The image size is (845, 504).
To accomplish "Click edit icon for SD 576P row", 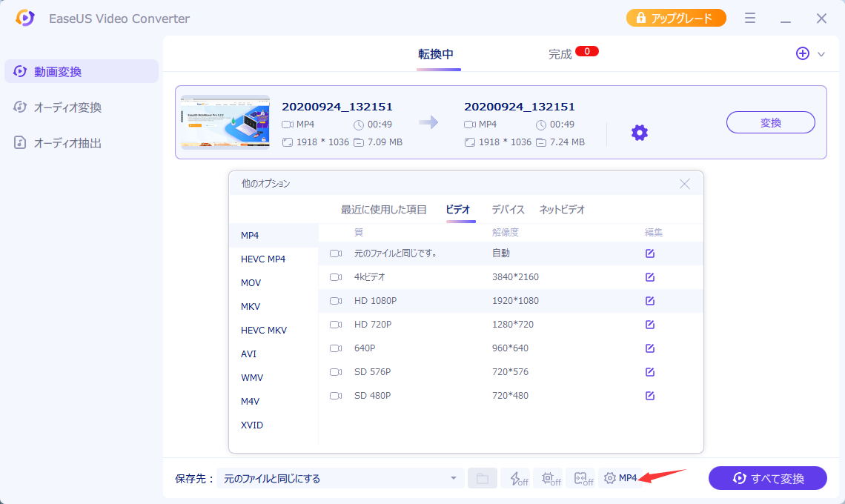I will click(x=650, y=372).
